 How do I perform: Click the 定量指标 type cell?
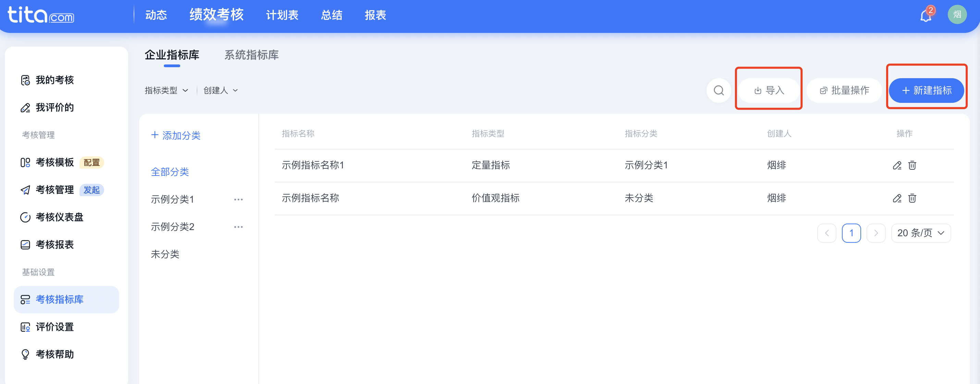tap(491, 165)
